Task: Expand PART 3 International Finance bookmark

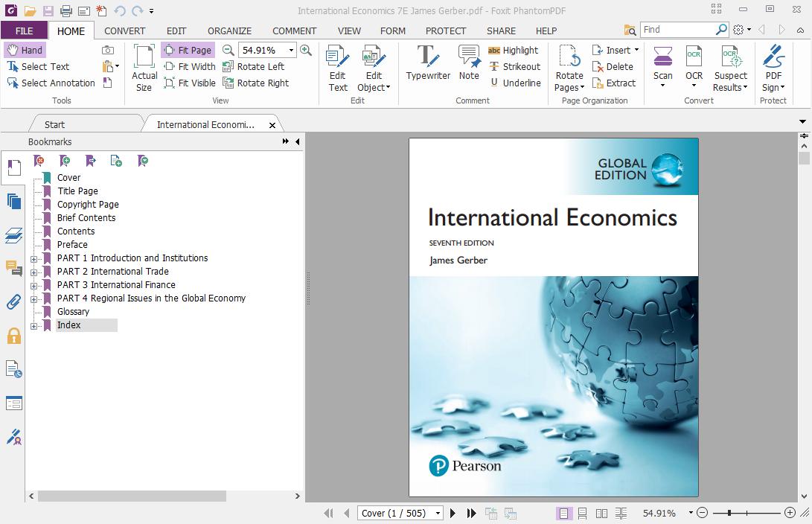Action: point(33,286)
